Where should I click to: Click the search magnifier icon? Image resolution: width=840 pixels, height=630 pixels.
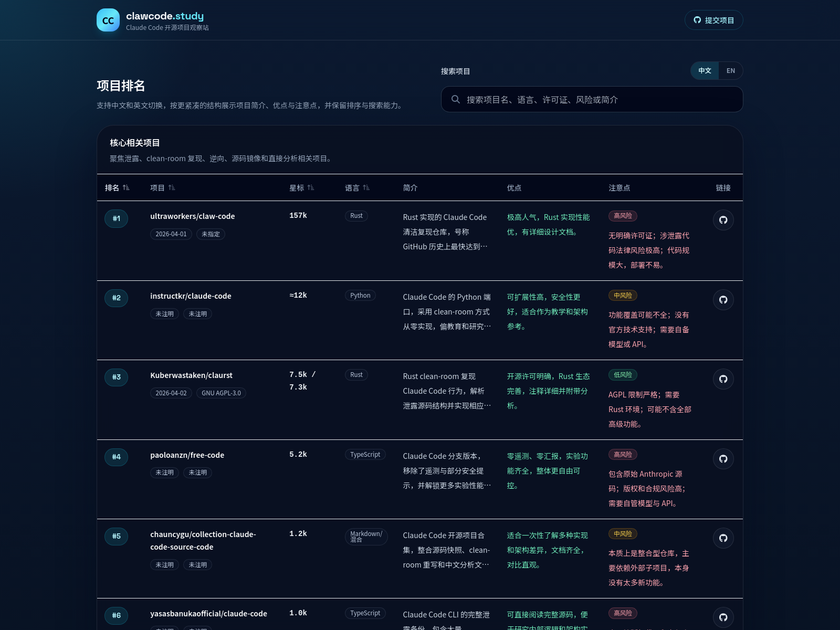[456, 99]
